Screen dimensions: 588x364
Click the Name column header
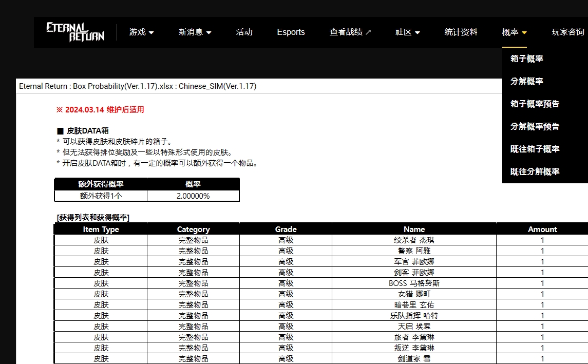[414, 229]
